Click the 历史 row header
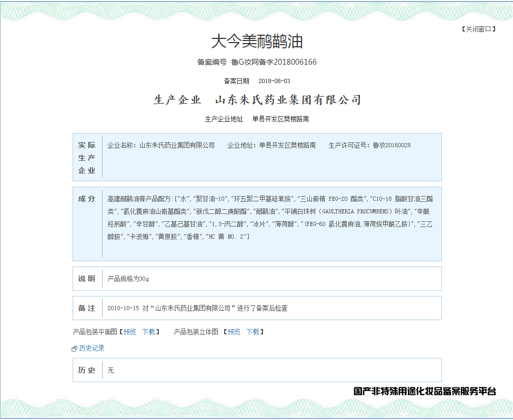 (87, 370)
